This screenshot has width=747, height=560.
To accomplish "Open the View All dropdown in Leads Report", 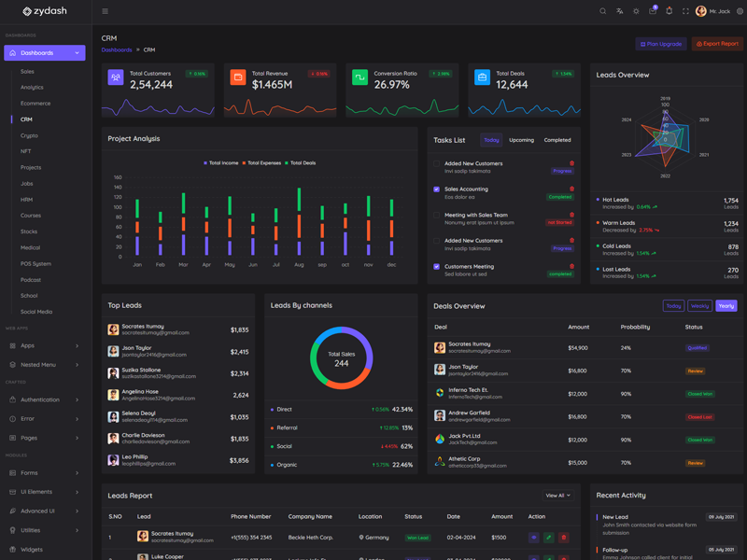I will pos(557,496).
